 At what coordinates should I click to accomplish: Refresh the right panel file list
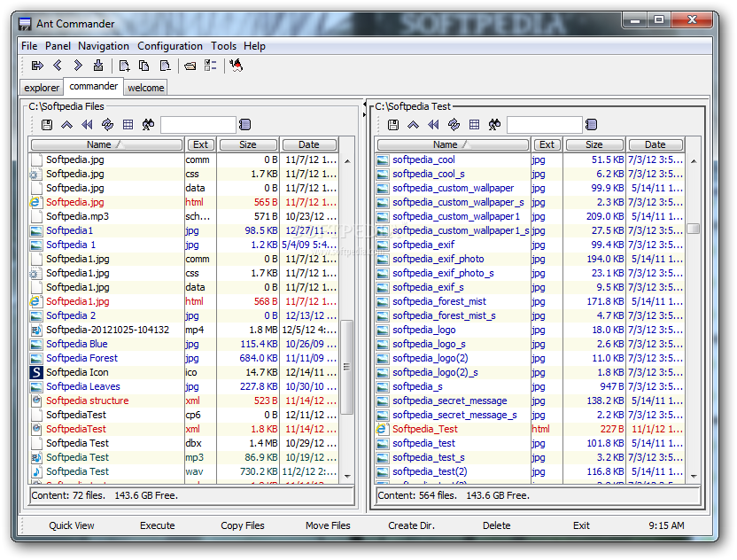tap(454, 125)
